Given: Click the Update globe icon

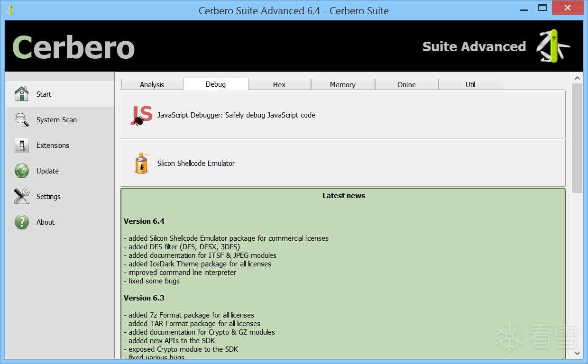Looking at the screenshot, I should [22, 171].
